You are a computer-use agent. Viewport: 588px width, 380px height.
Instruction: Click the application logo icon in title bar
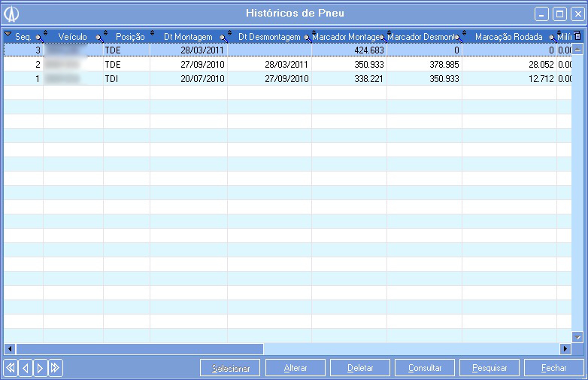[12, 14]
